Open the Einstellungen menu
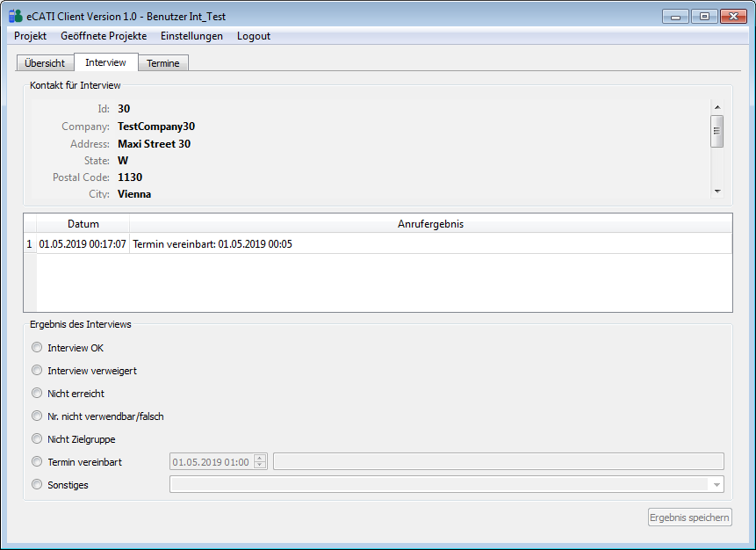 [191, 36]
